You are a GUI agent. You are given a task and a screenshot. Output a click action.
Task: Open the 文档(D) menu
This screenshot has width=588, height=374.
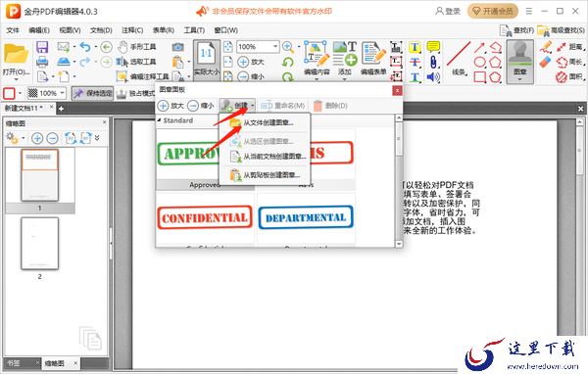pos(101,30)
